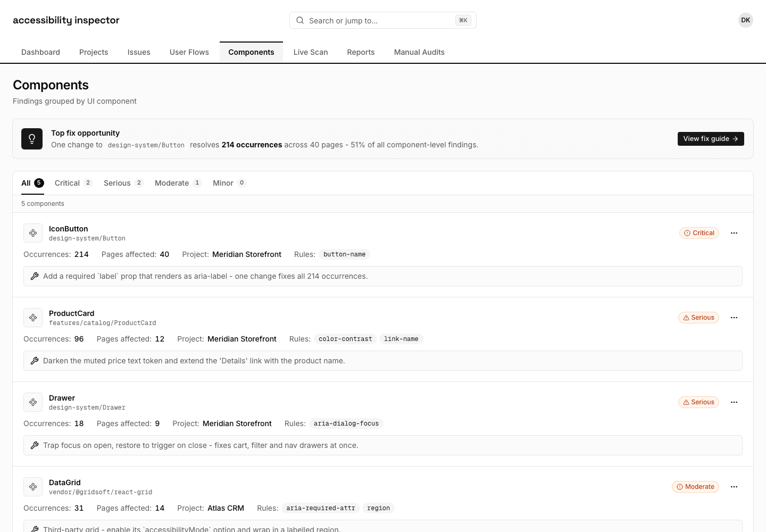766x532 pixels.
Task: Click Atlas CRM project name
Action: (x=226, y=508)
